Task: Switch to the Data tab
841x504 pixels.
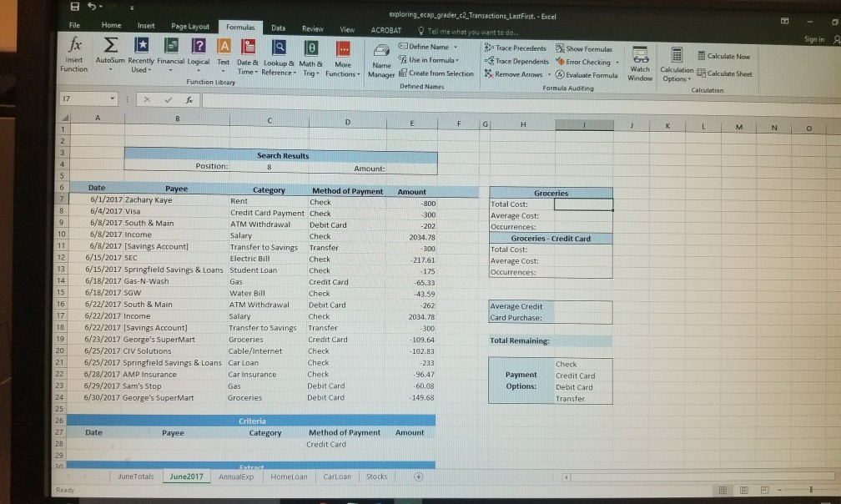Action: 278,28
